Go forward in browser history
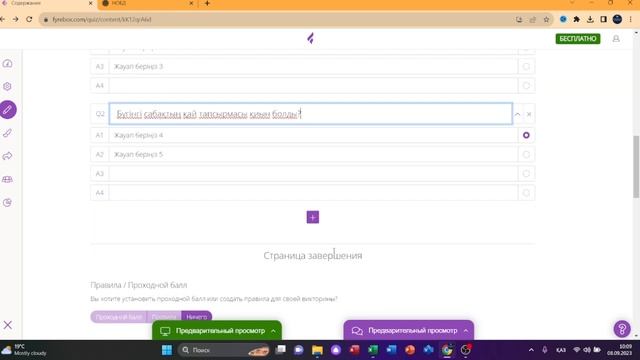Viewport: 640px width, 360px height. [16, 19]
